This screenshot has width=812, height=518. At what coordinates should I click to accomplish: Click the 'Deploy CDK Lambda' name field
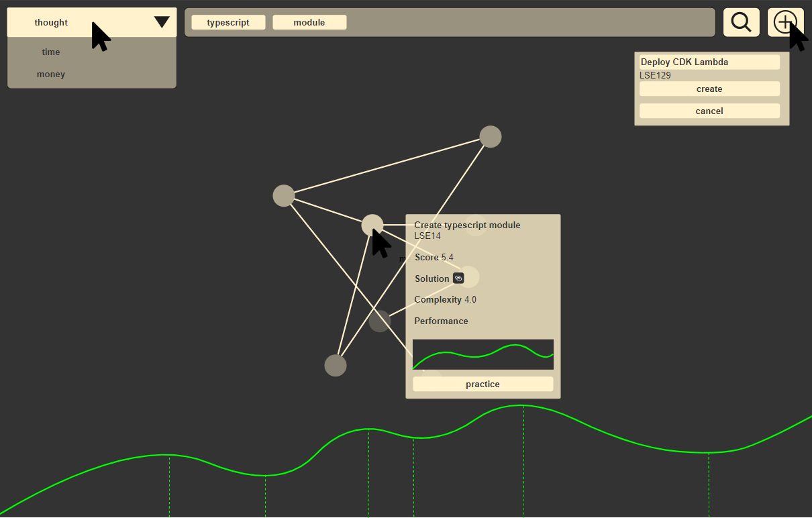click(709, 62)
